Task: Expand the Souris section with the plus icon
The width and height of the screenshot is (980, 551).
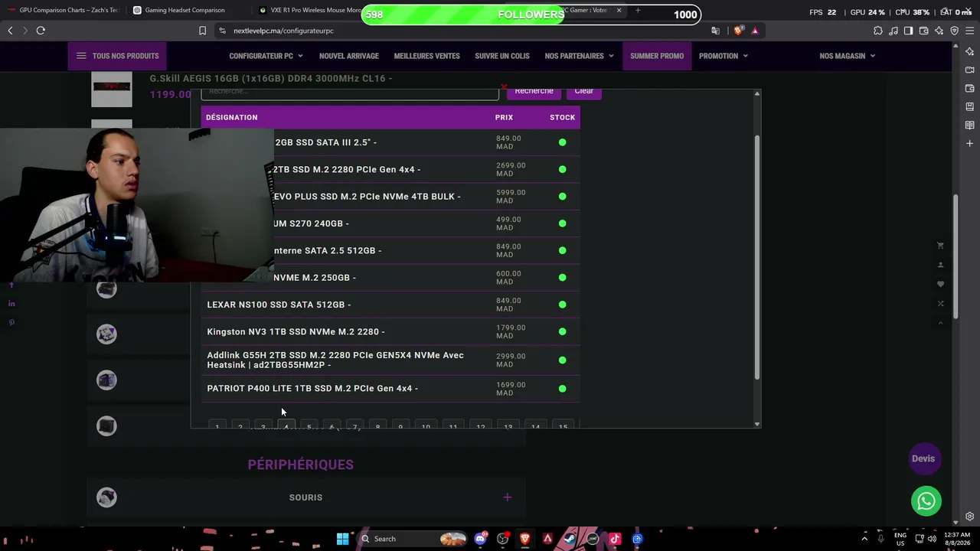Action: pos(507,497)
